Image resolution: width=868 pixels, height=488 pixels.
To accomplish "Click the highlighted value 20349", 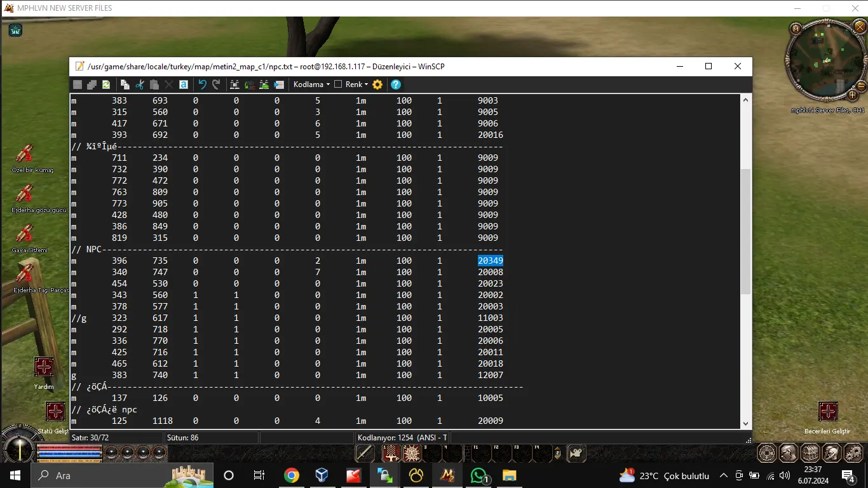I will click(491, 261).
